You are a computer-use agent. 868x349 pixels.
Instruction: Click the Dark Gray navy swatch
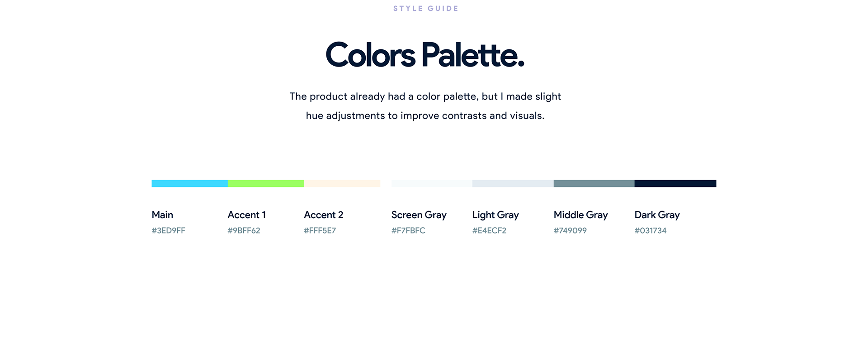675,183
